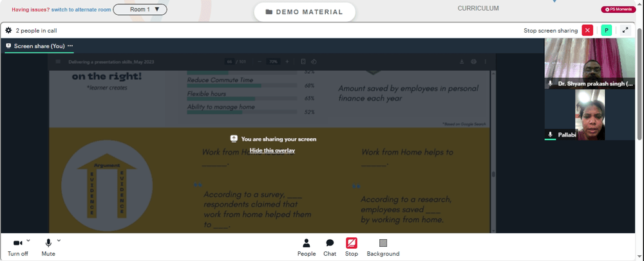Click Stop screen share button in toolbar
644x261 pixels.
tap(352, 248)
